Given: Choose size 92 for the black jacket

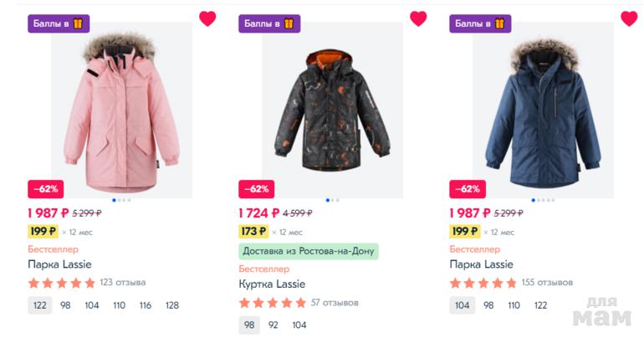Looking at the screenshot, I should 274,325.
